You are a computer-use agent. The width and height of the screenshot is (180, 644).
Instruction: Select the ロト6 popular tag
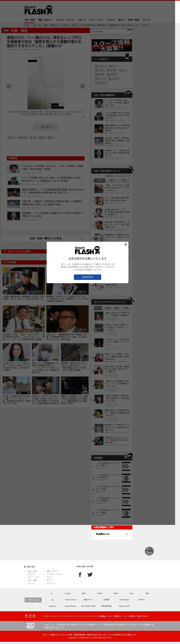(113, 66)
